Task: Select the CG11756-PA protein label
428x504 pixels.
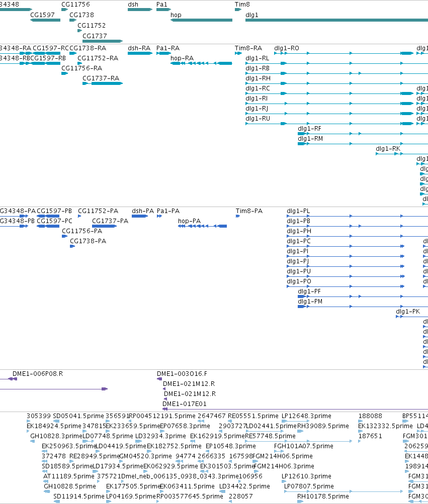Action: (82, 231)
